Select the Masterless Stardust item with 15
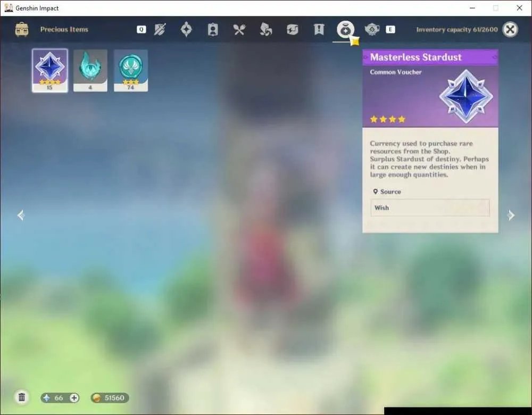Viewport: 532px width, 415px height. [50, 70]
